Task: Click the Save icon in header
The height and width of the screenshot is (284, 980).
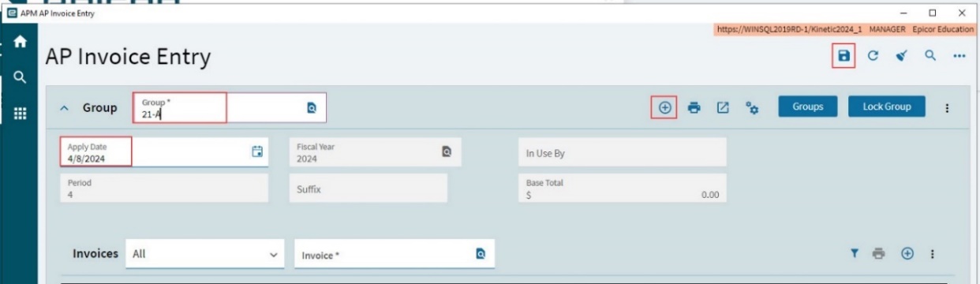Action: (843, 56)
